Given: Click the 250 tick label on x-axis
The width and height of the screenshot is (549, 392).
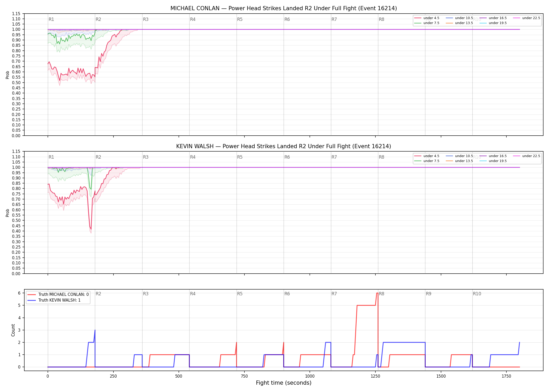Looking at the screenshot, I should click(113, 376).
